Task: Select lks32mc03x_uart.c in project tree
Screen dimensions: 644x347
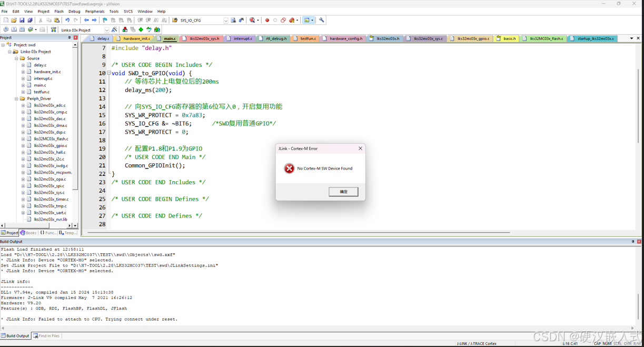Action: click(x=50, y=213)
